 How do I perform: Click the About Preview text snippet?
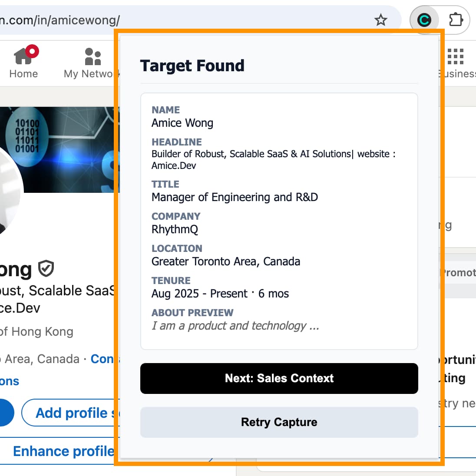coord(235,326)
